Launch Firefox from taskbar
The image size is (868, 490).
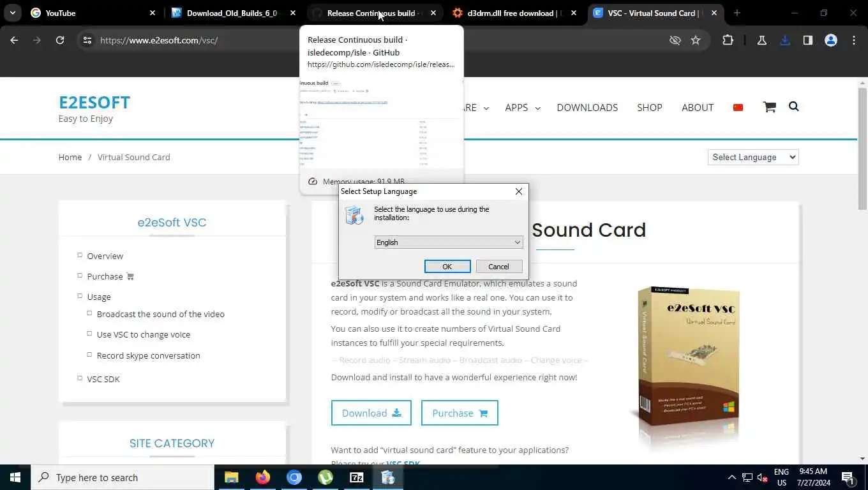(262, 477)
